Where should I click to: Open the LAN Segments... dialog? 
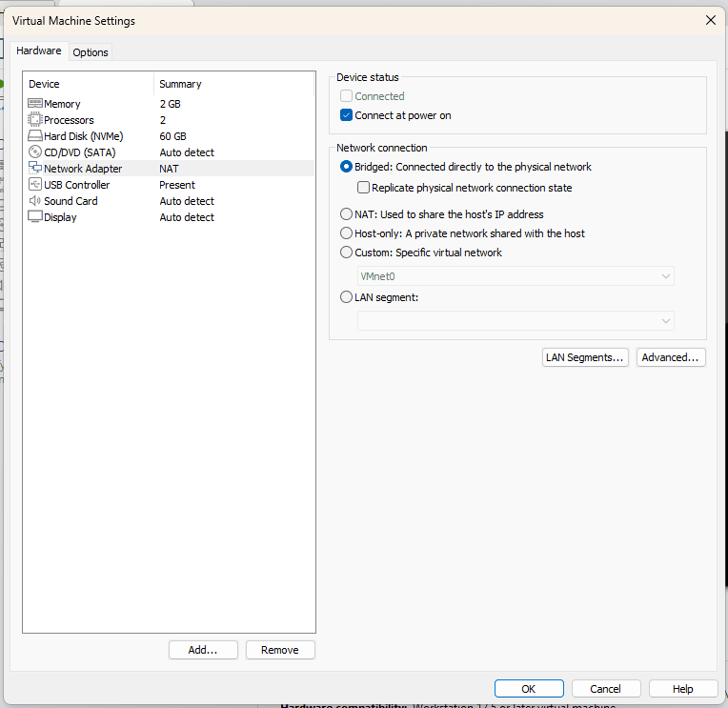click(x=585, y=357)
